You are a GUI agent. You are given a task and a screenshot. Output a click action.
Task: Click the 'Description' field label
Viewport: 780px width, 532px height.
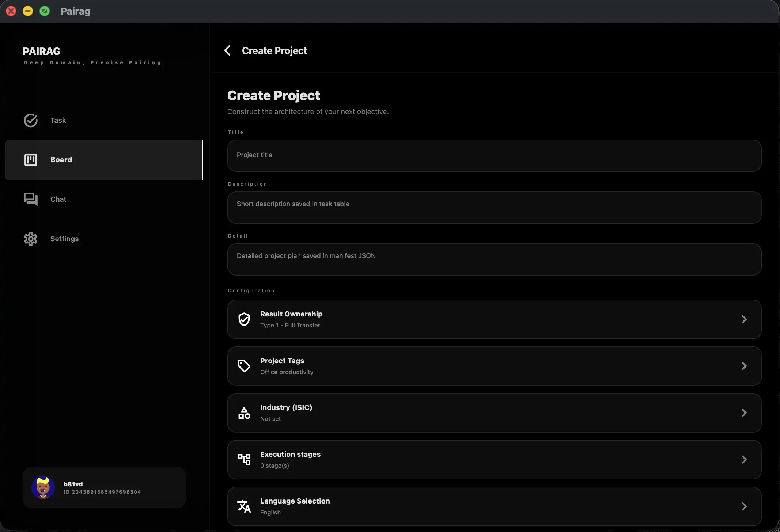click(247, 184)
